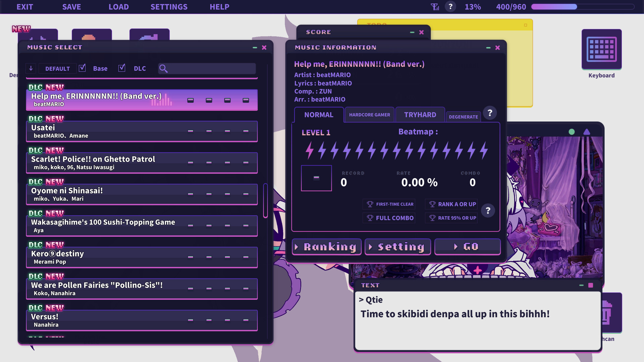Switch to the TRYHARD difficulty tab

tap(420, 115)
